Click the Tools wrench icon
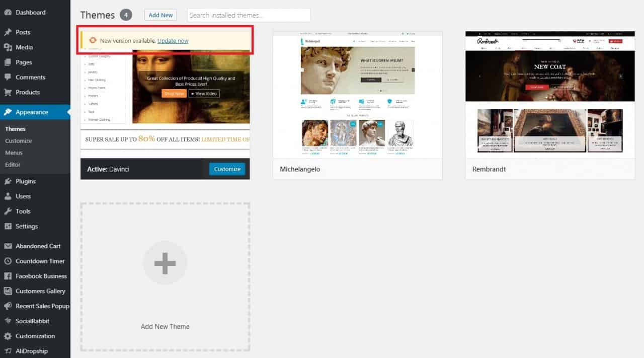Viewport: 644px width, 358px height. click(8, 211)
